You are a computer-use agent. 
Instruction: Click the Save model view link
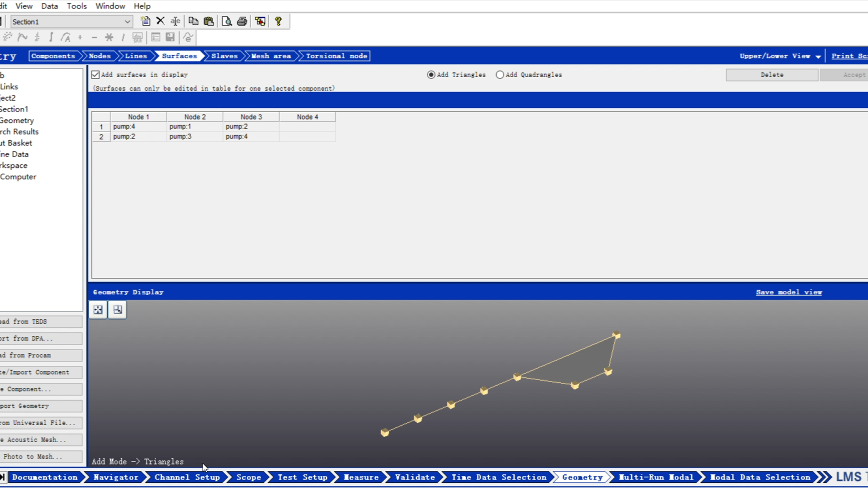tap(789, 292)
